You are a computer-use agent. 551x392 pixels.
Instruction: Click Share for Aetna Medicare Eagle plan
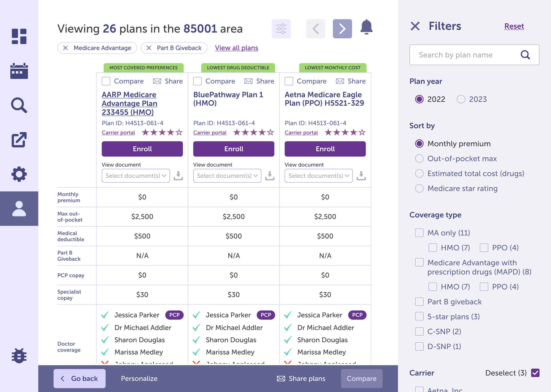click(351, 81)
